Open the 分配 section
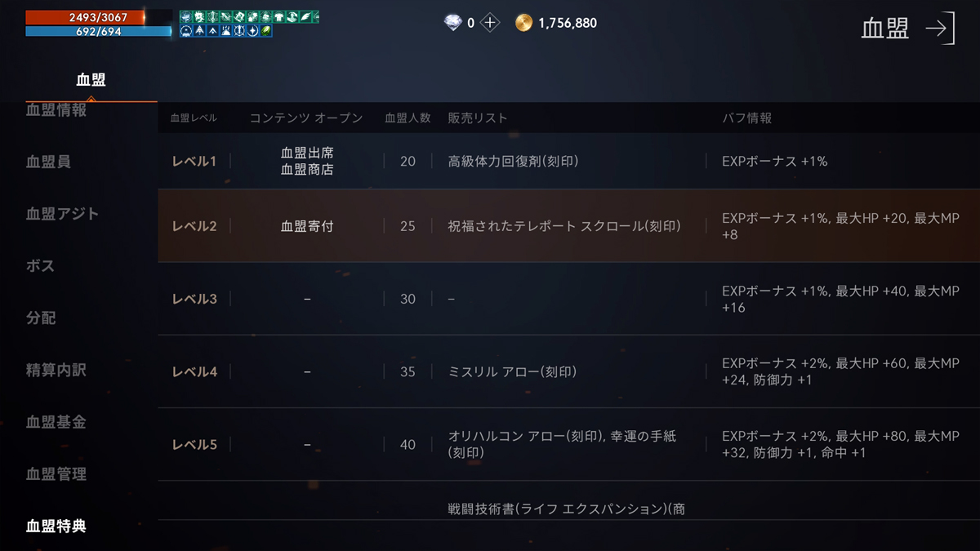This screenshot has height=551, width=980. [41, 318]
